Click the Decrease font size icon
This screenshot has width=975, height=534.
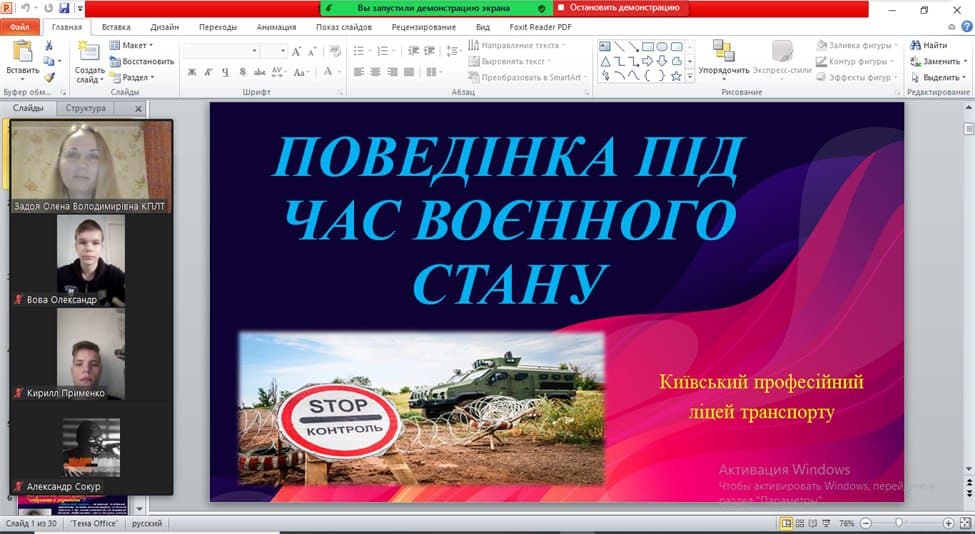pyautogui.click(x=312, y=51)
